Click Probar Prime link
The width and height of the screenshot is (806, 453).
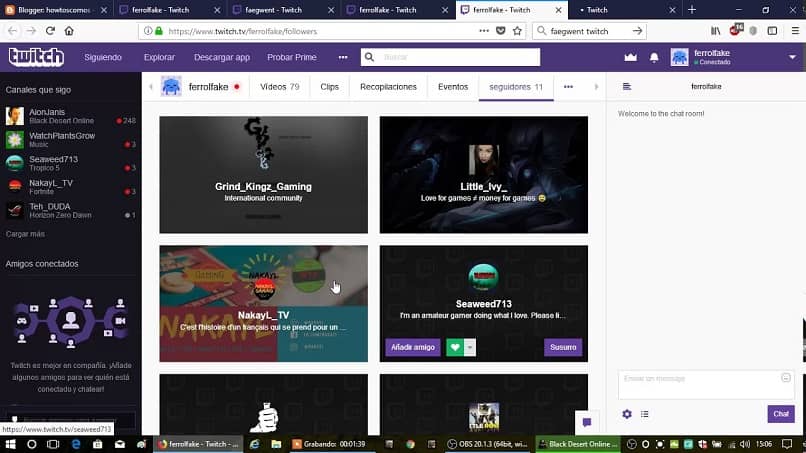291,57
